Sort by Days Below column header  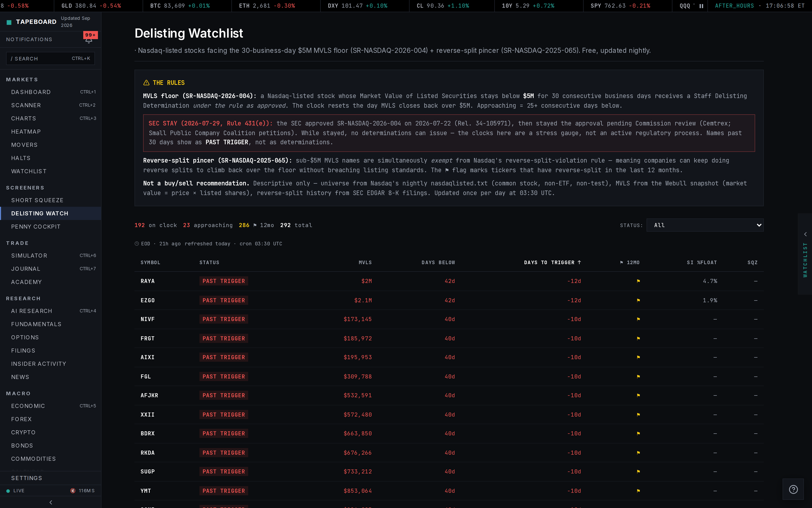(x=438, y=262)
